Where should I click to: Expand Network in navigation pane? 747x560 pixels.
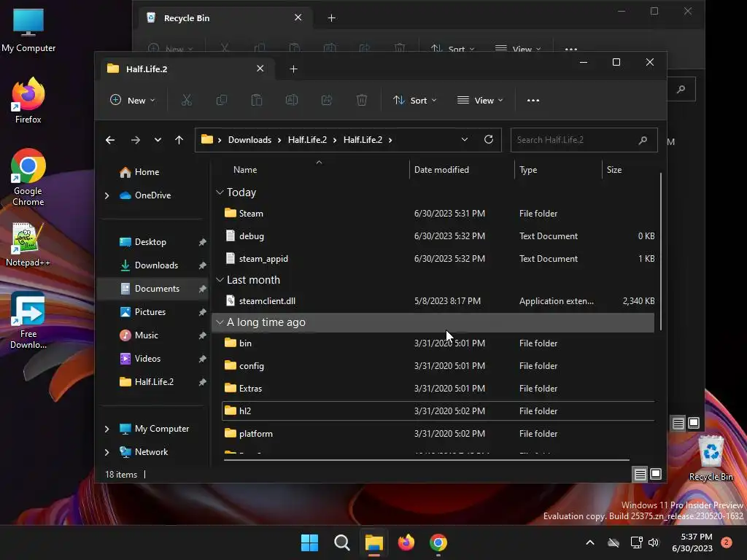[107, 452]
